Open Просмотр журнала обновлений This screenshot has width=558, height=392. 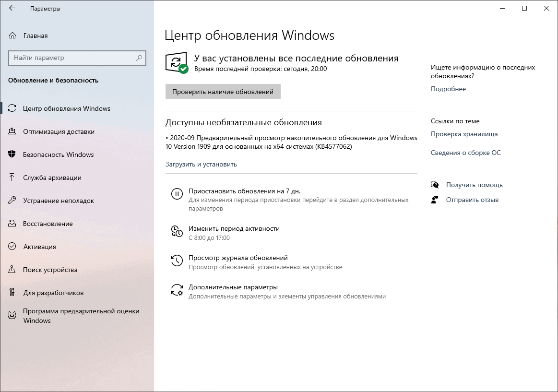point(177,261)
